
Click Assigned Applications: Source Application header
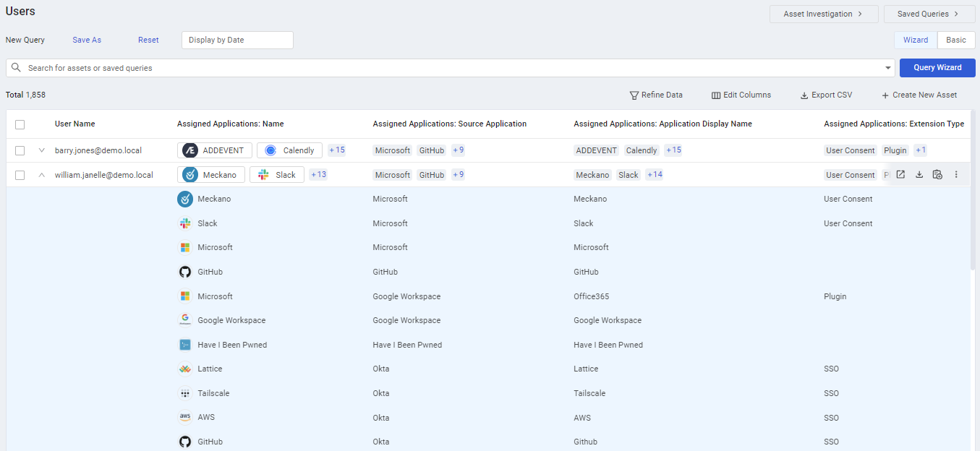coord(450,124)
